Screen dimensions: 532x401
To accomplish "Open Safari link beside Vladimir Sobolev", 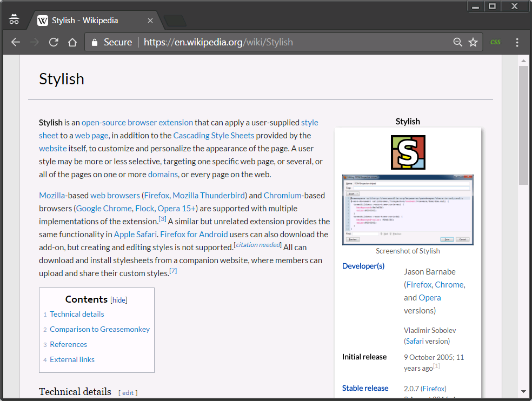I will (x=415, y=342).
